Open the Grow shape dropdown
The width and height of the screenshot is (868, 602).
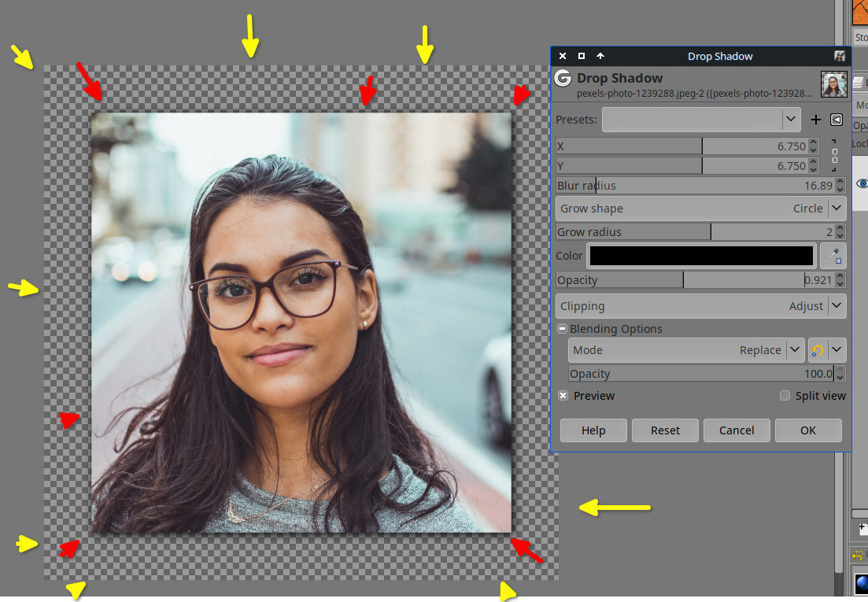(x=701, y=209)
